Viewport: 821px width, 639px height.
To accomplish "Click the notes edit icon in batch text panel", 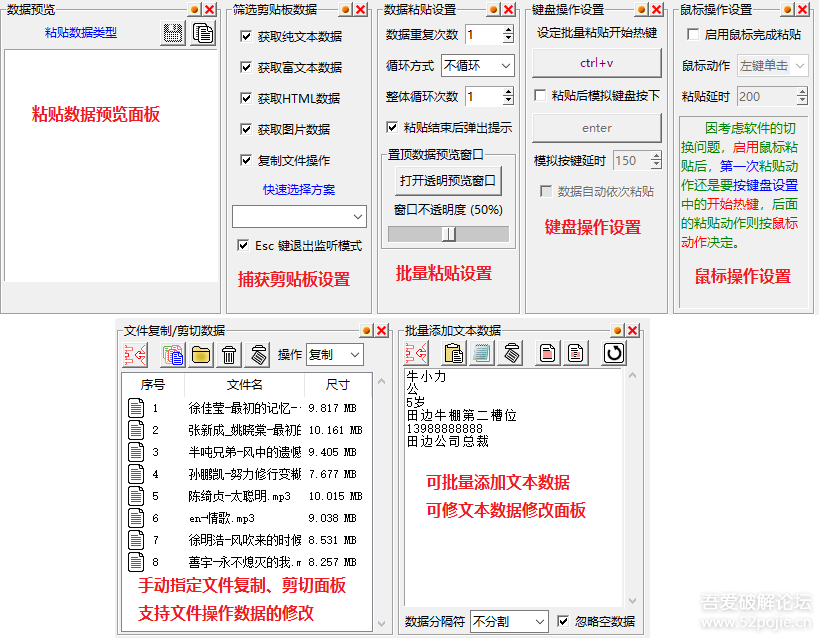I will [483, 353].
